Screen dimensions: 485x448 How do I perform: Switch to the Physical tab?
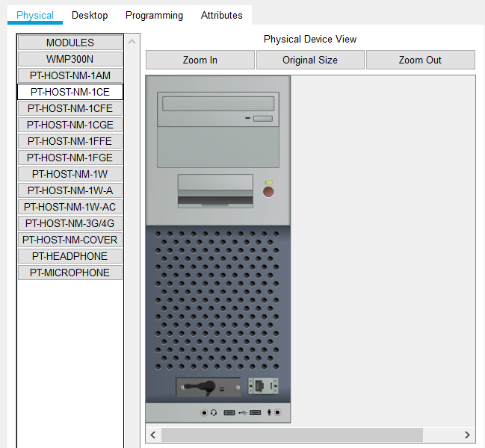(35, 15)
